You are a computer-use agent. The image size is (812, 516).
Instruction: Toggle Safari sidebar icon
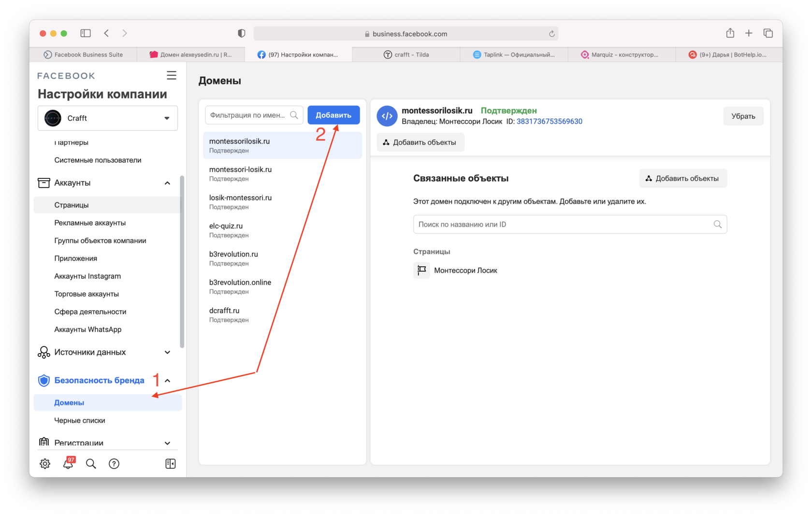[86, 33]
